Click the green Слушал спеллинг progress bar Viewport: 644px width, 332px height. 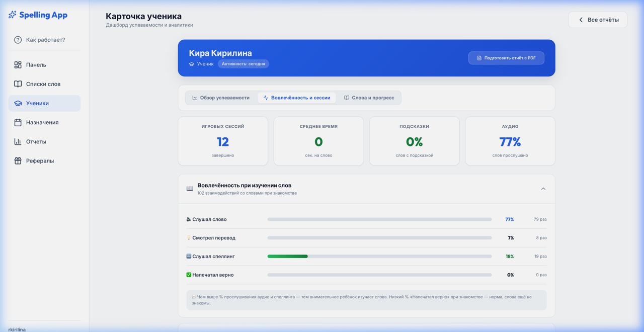379,256
